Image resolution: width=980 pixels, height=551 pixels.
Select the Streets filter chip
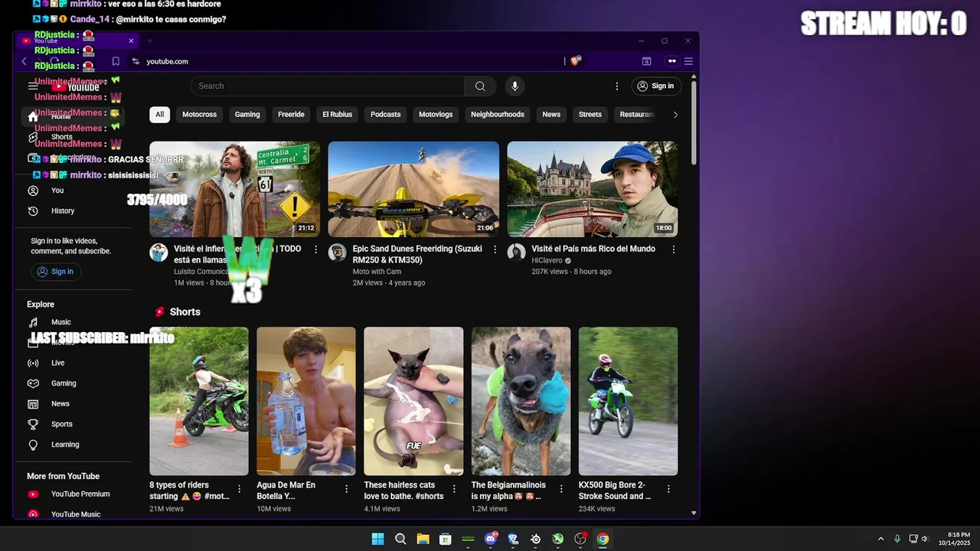click(590, 114)
